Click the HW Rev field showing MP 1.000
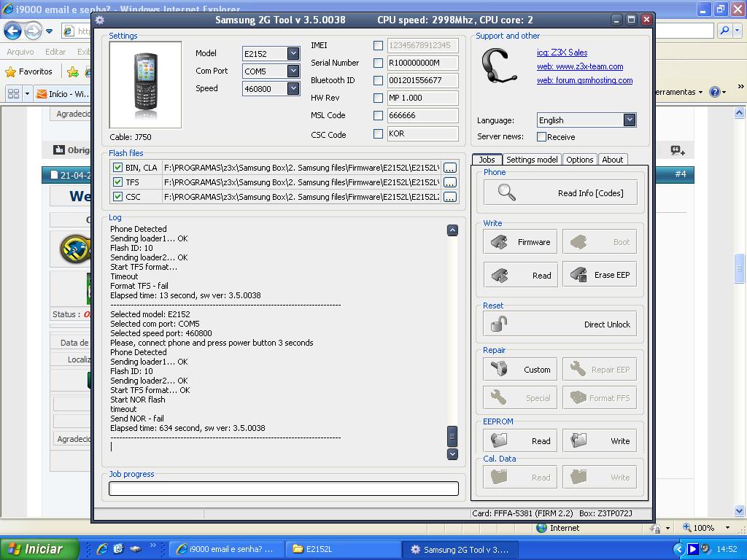 [422, 98]
